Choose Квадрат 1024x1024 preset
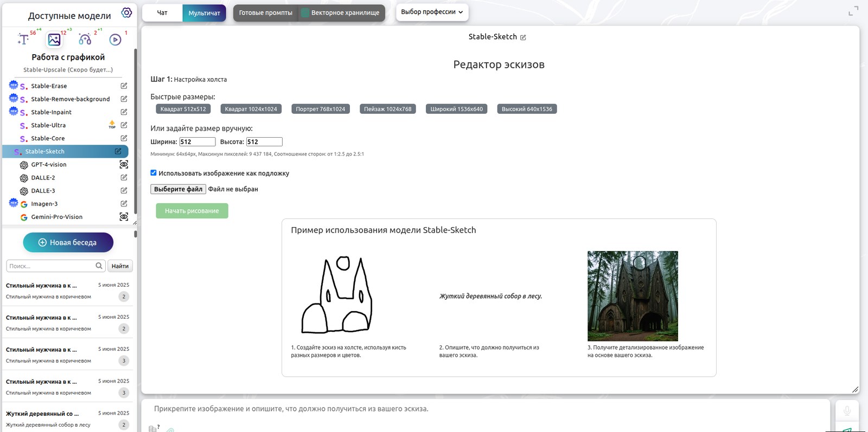This screenshot has height=432, width=868. pos(251,109)
